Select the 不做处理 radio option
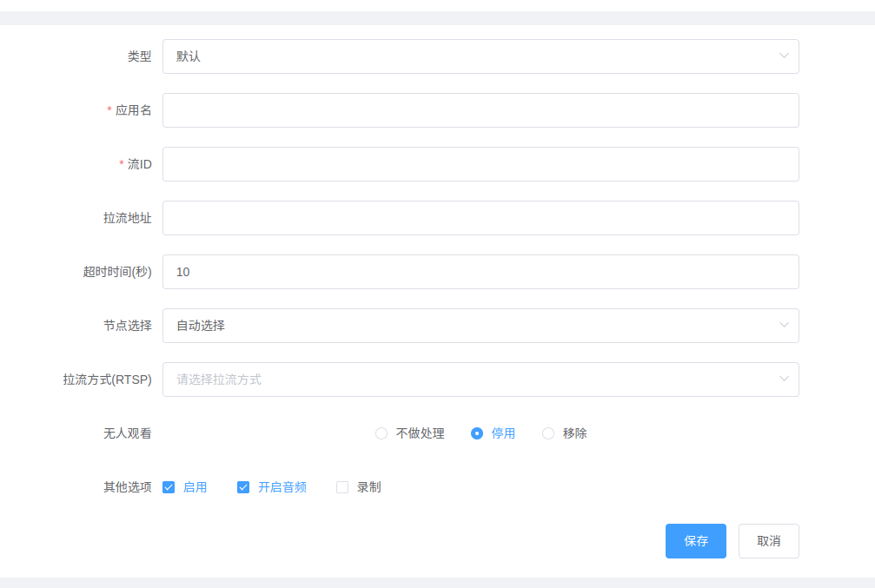Viewport: 875px width, 588px height. click(381, 433)
